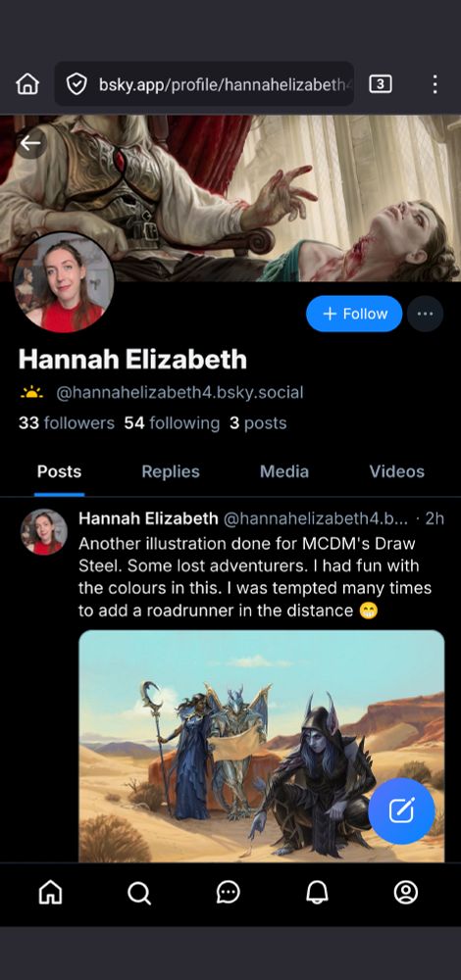This screenshot has height=980, width=461.
Task: Click the site security shield icon
Action: click(77, 83)
